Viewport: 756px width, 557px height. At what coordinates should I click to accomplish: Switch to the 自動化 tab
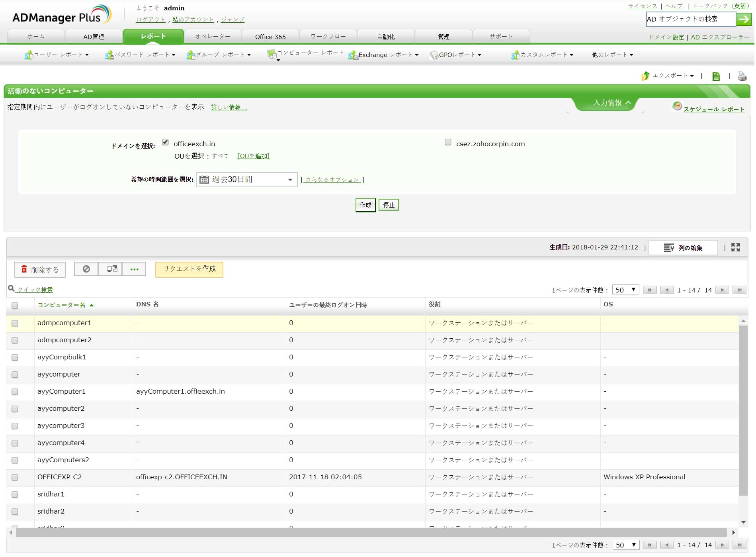click(x=387, y=37)
